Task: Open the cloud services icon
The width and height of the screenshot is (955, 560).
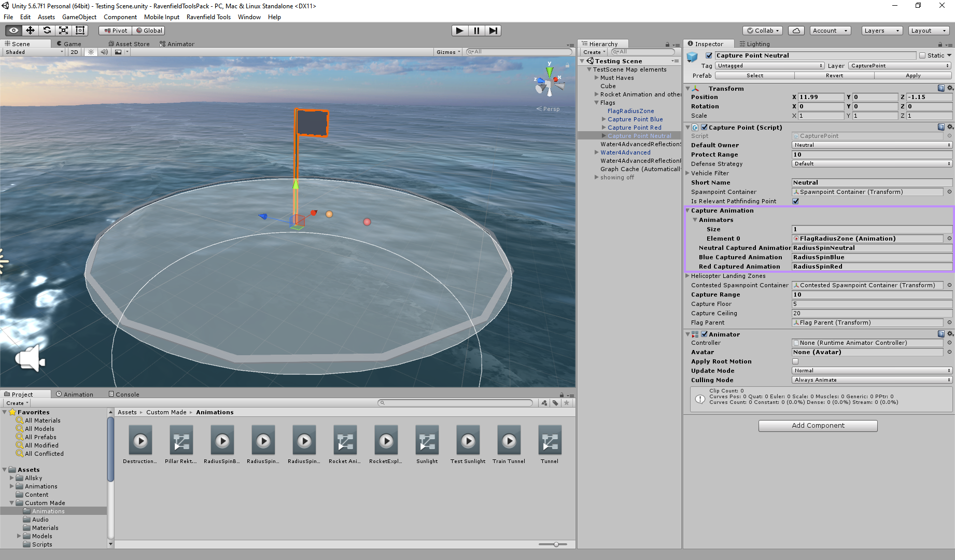Action: point(796,31)
